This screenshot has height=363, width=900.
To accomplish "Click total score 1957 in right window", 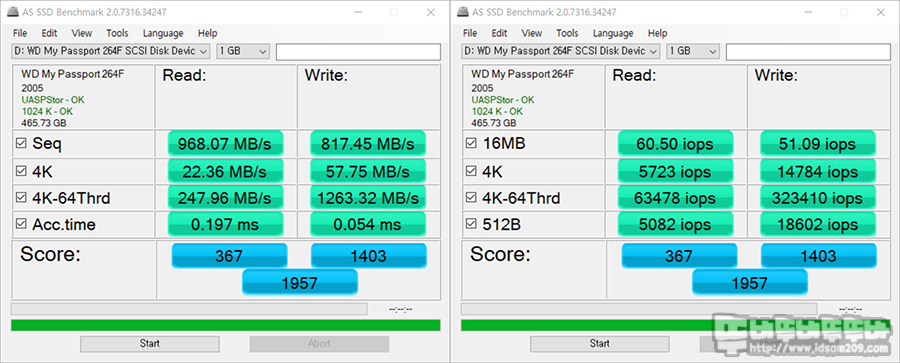I will tap(750, 283).
